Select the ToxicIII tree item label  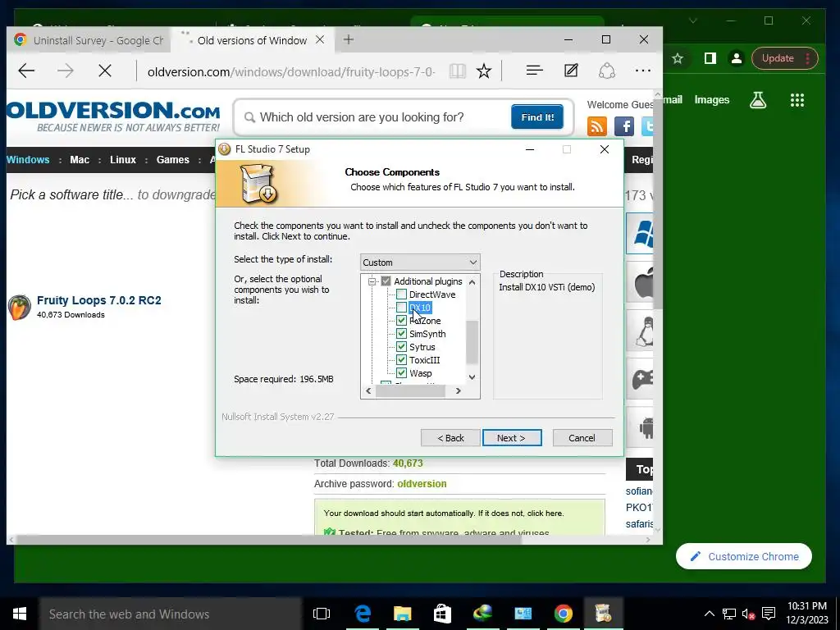424,360
